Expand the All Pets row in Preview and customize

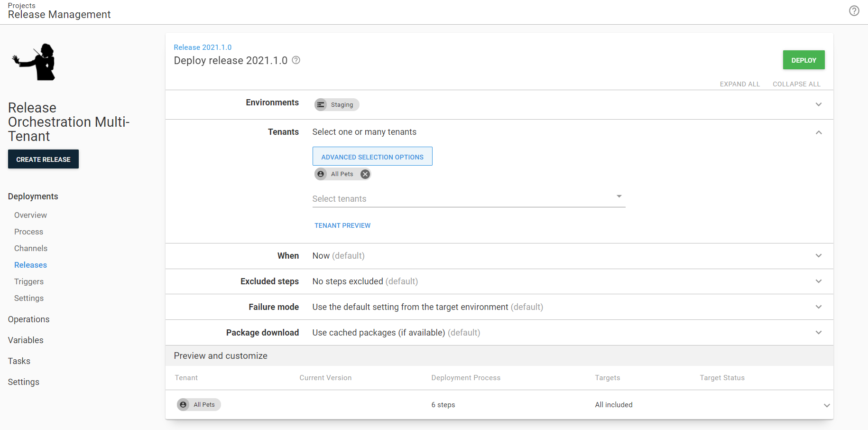click(827, 405)
